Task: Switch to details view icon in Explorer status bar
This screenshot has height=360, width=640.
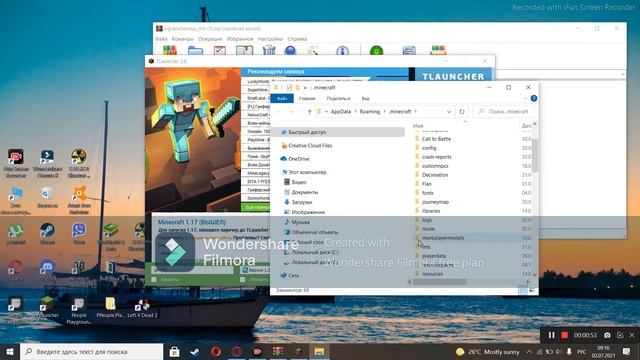Action: coord(523,290)
